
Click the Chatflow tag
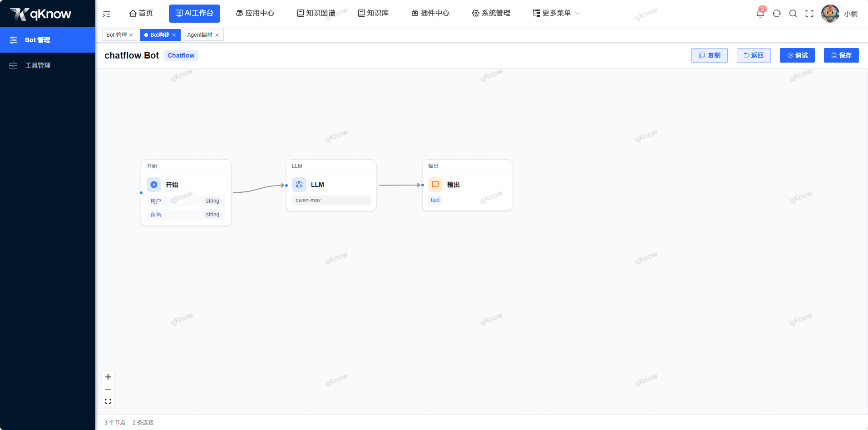(x=181, y=55)
